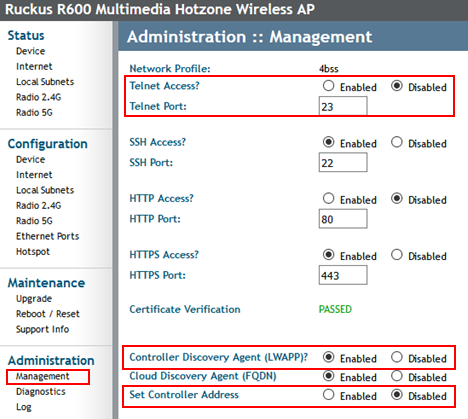This screenshot has width=468, height=419.
Task: Open Status Radio 5G page
Action: [x=34, y=112]
